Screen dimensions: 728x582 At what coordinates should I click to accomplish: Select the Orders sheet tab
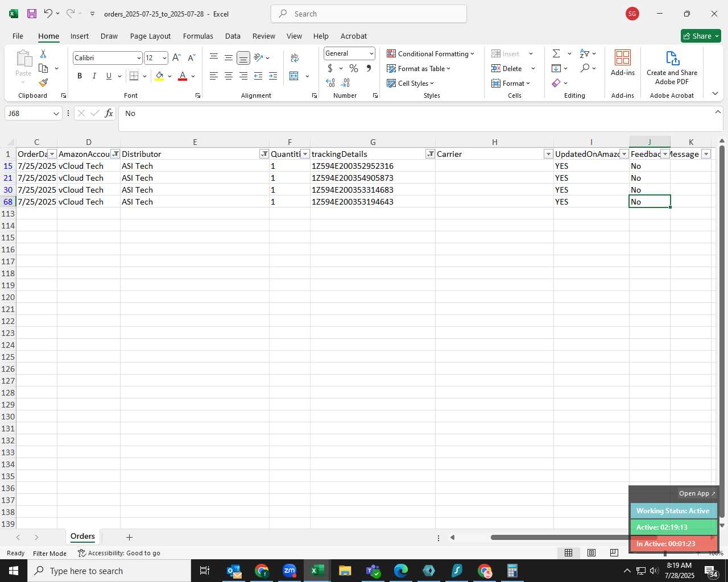[83, 537]
